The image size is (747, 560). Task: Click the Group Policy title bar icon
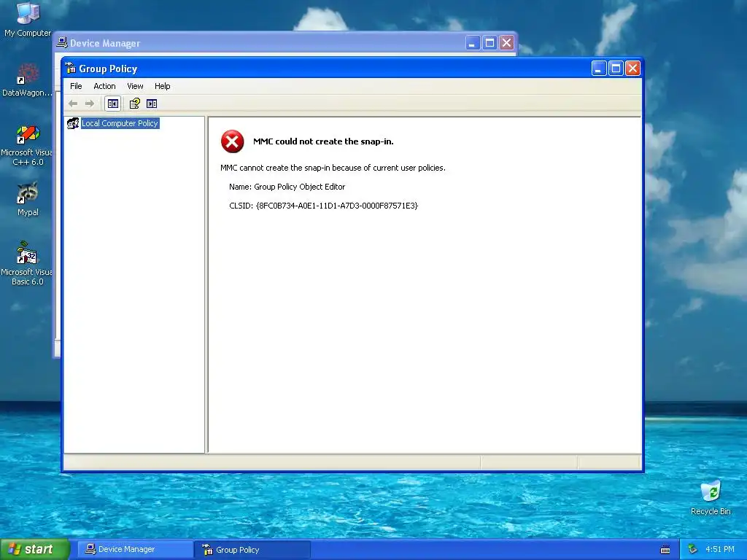coord(71,69)
